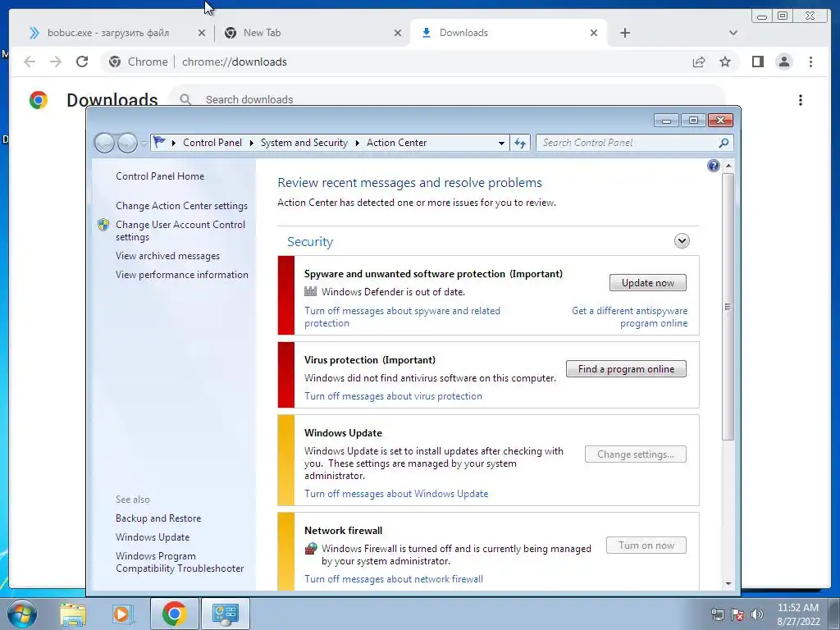The height and width of the screenshot is (630, 840).
Task: Bookmark this page with the star icon
Action: (x=725, y=62)
